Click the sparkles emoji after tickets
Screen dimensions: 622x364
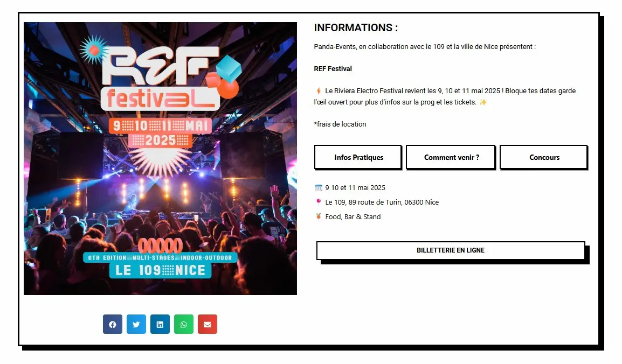pos(483,102)
